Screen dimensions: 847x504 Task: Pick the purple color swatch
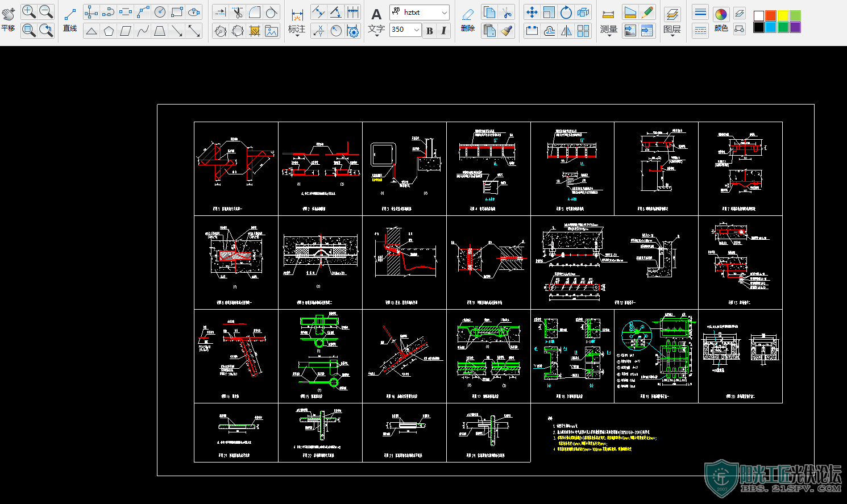pos(795,27)
